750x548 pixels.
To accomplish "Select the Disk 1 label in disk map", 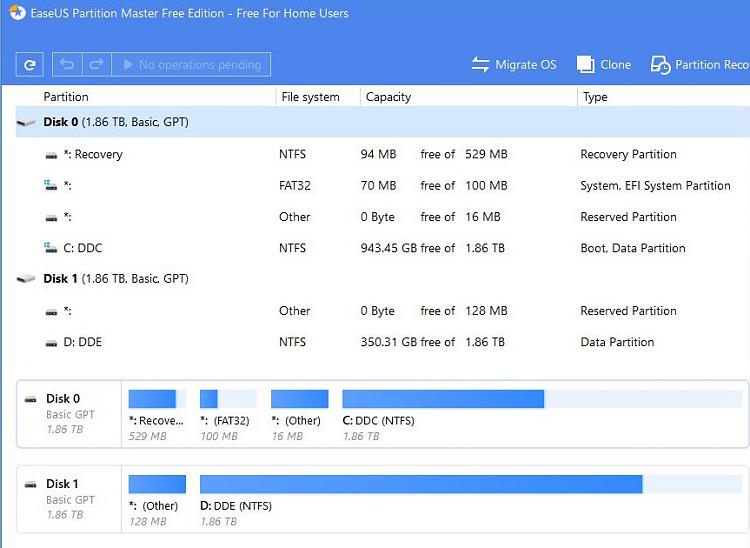I will tap(62, 484).
